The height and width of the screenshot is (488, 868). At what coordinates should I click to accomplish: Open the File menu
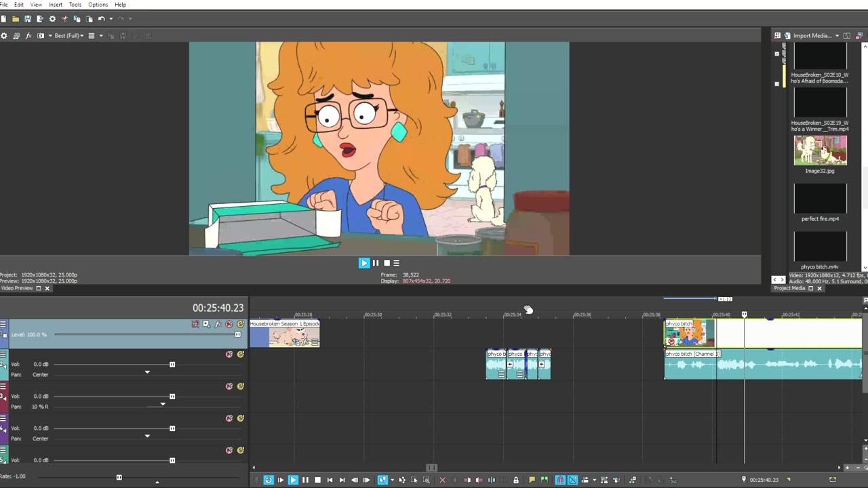coord(3,5)
